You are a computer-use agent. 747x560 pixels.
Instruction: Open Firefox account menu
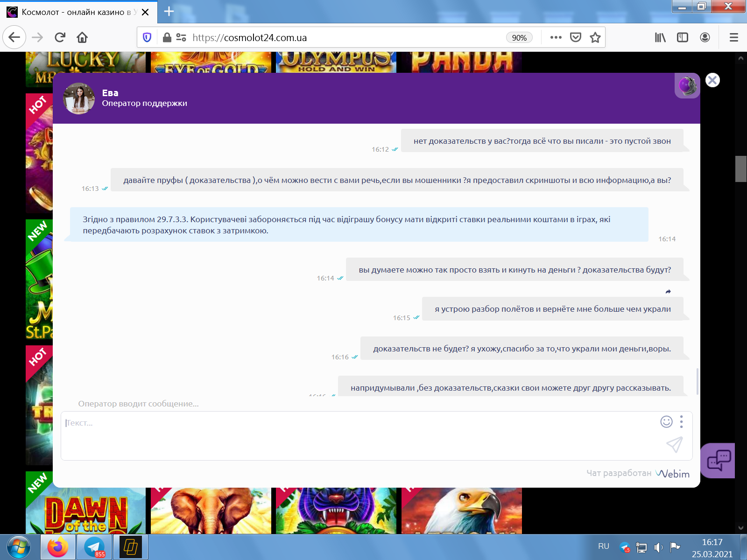click(705, 37)
